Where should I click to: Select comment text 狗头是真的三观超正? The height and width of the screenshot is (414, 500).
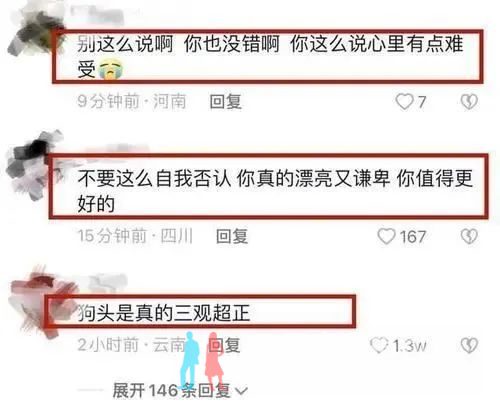tap(163, 313)
